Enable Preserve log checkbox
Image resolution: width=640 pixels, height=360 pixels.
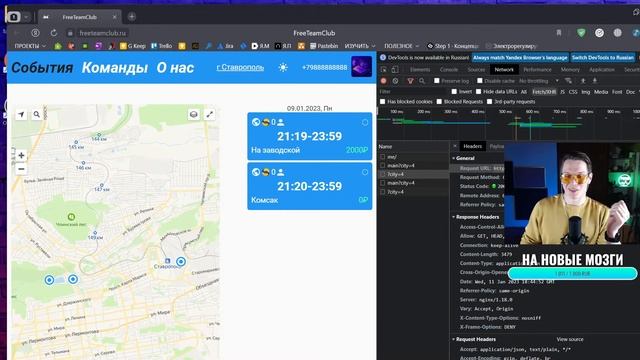click(x=437, y=81)
